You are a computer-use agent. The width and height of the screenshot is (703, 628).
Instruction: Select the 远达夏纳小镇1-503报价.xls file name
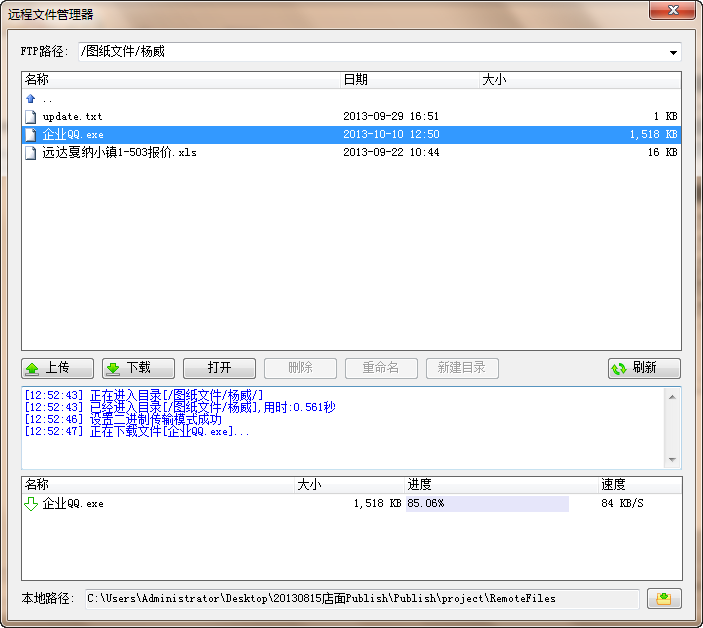pos(119,152)
